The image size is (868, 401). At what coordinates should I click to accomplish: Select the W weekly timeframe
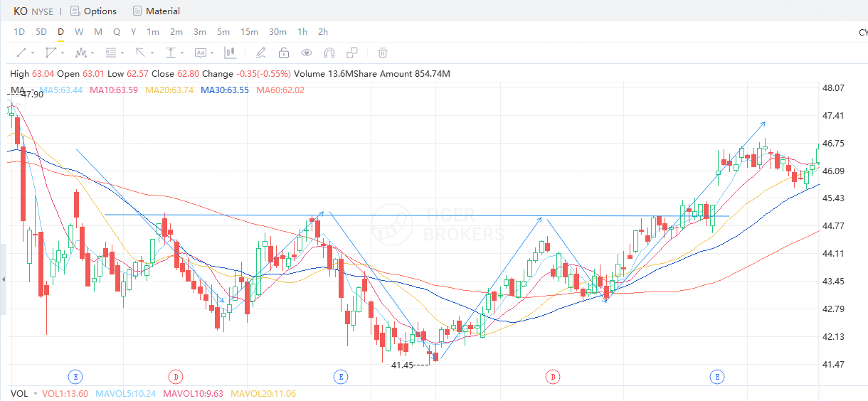[x=79, y=32]
